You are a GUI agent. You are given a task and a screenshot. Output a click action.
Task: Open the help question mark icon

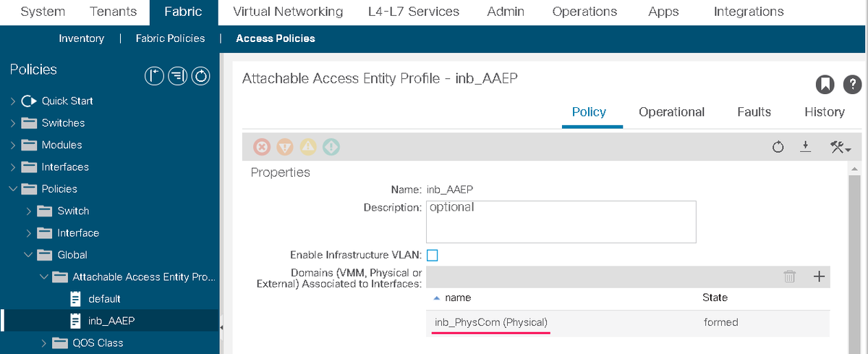coord(853,85)
